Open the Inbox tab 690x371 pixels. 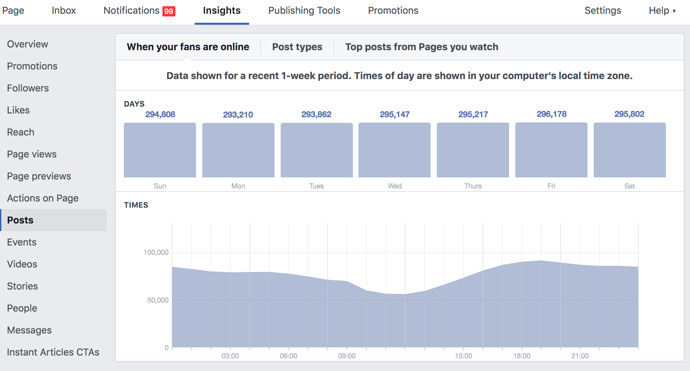(x=63, y=11)
